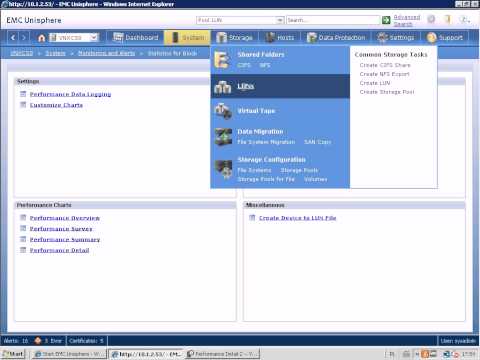
Task: Click the gear icon beside Advanced Search
Action: click(x=431, y=19)
